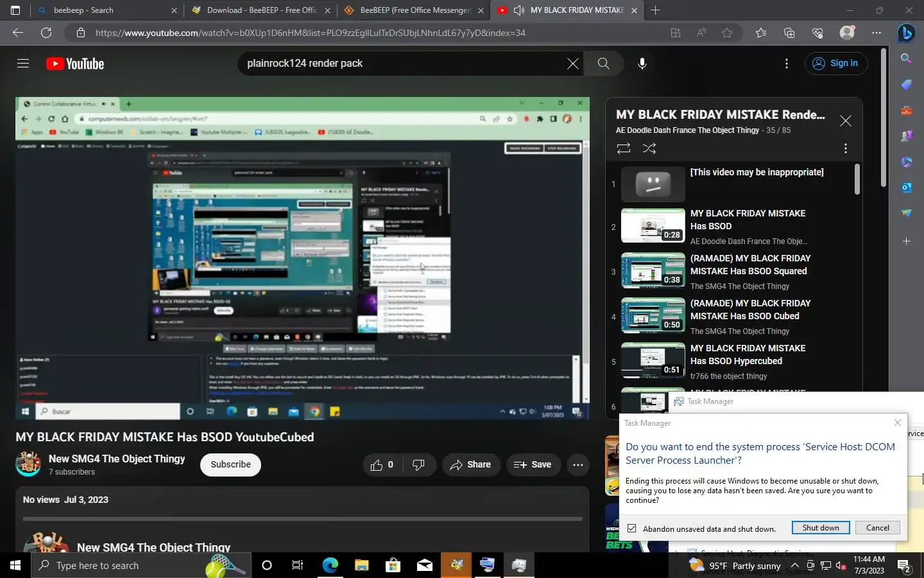924x578 pixels.
Task: Show hidden system tray icons
Action: [794, 566]
